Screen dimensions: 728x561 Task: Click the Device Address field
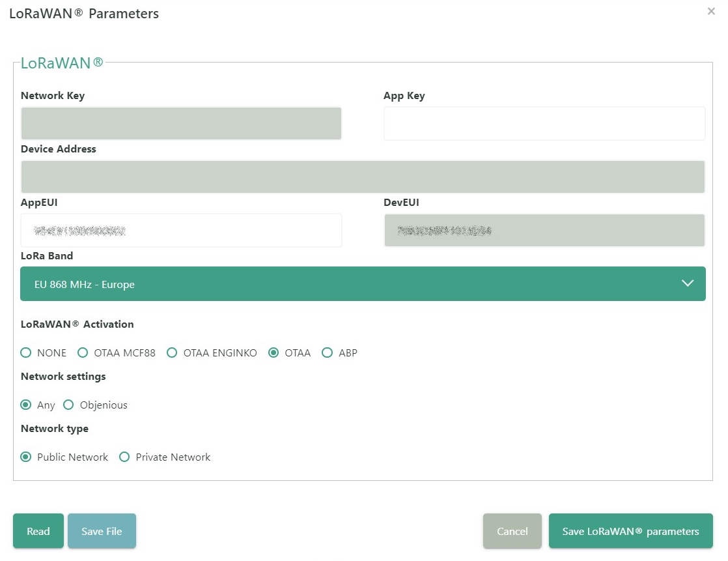[363, 177]
